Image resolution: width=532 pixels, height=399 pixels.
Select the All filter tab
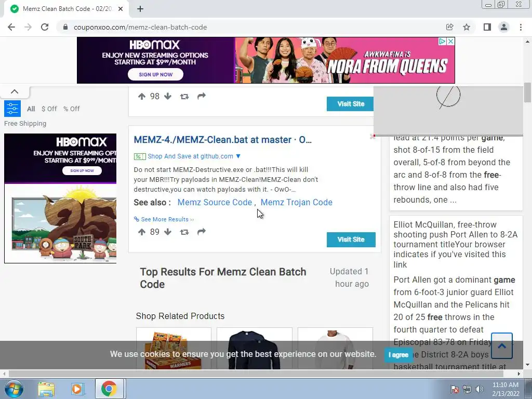pos(31,109)
